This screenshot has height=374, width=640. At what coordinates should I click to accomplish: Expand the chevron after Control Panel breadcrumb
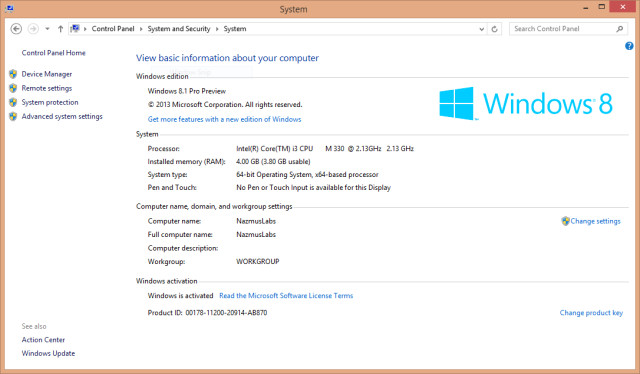(141, 29)
